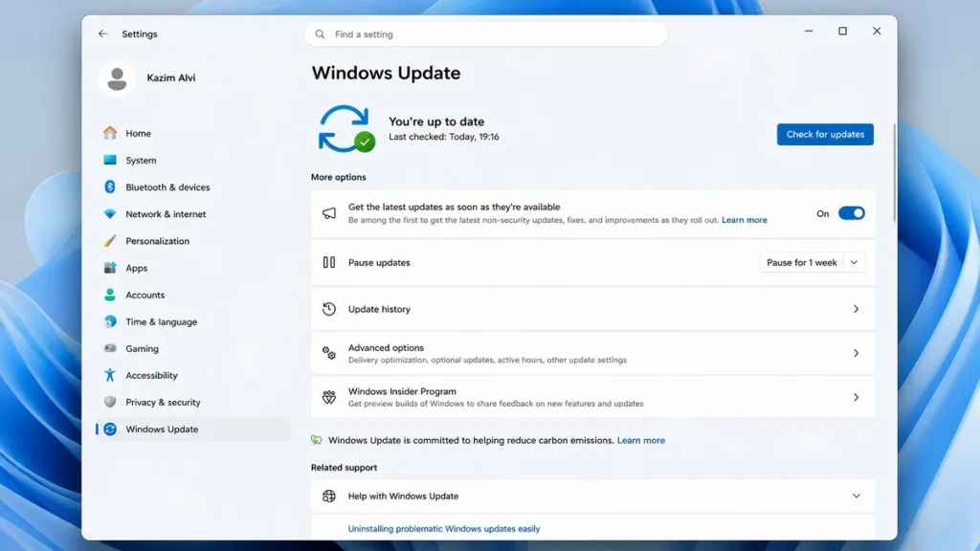The height and width of the screenshot is (551, 980).
Task: Click the More options heading
Action: point(338,177)
